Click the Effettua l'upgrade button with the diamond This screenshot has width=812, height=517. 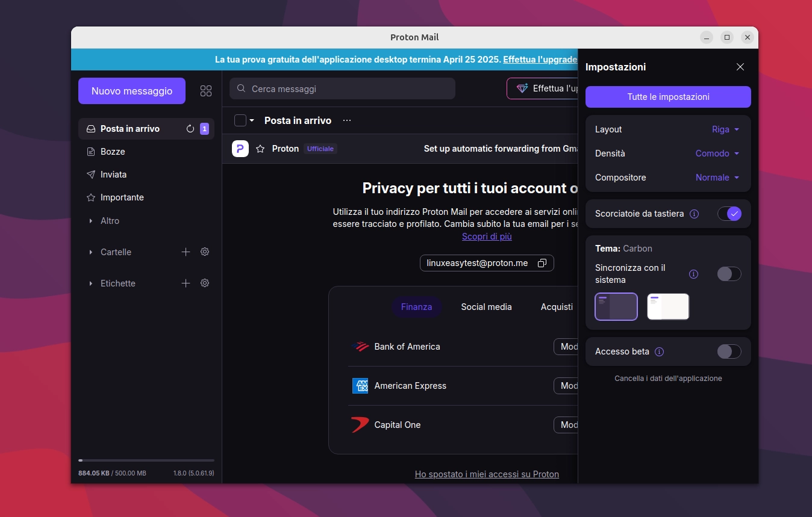click(542, 88)
